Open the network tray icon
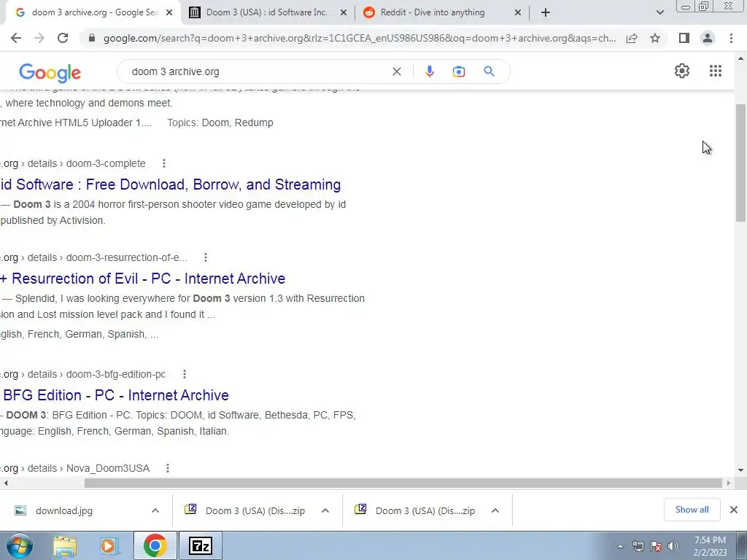Screen dimensions: 747x560 pyautogui.click(x=638, y=546)
